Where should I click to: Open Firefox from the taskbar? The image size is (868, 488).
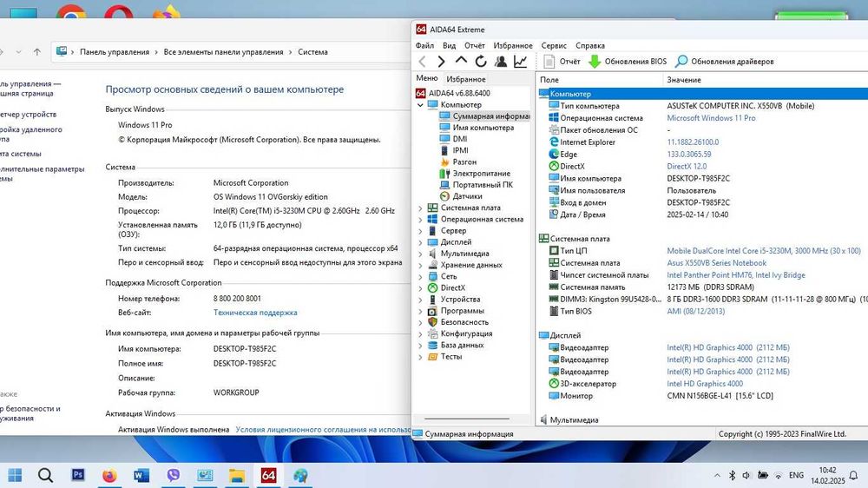point(109,475)
